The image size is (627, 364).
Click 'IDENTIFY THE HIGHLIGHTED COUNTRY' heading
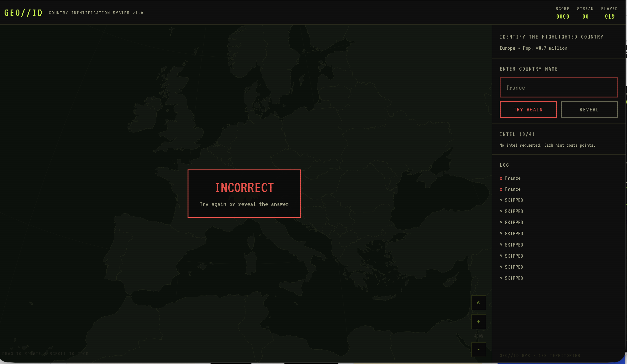[551, 37]
